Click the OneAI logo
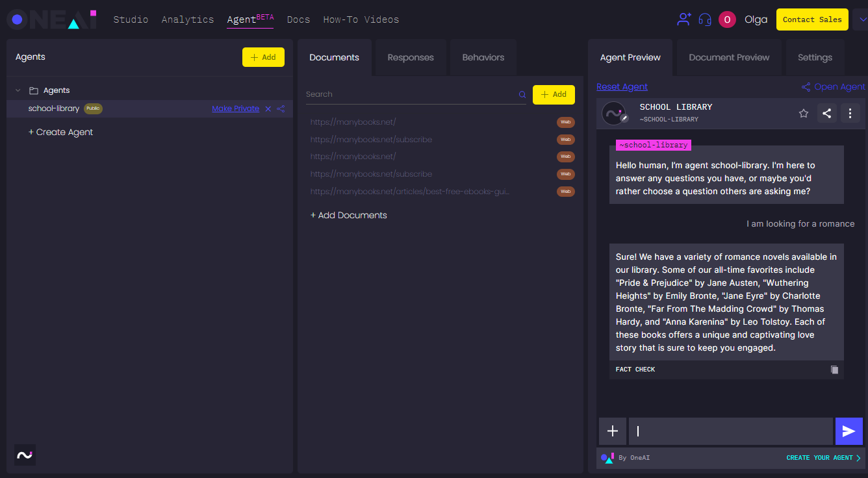Screen dimensions: 868x478 click(52, 19)
